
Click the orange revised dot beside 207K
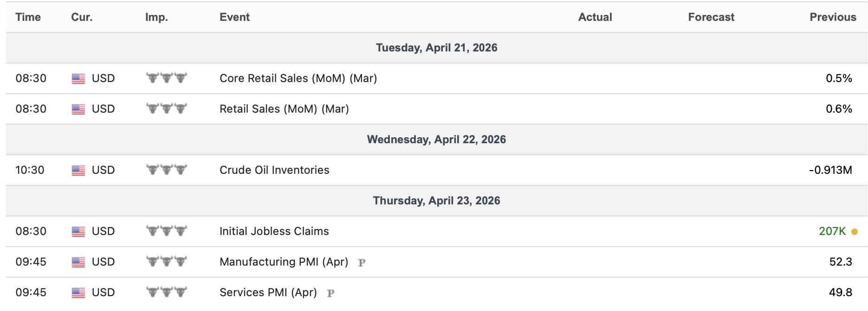pos(855,232)
